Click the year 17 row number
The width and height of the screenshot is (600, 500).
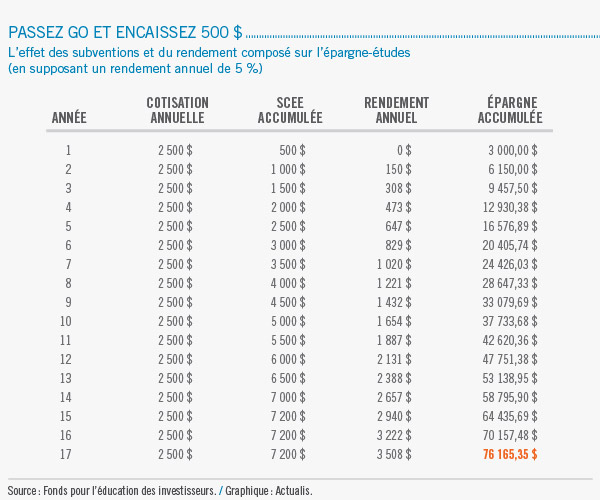click(69, 453)
